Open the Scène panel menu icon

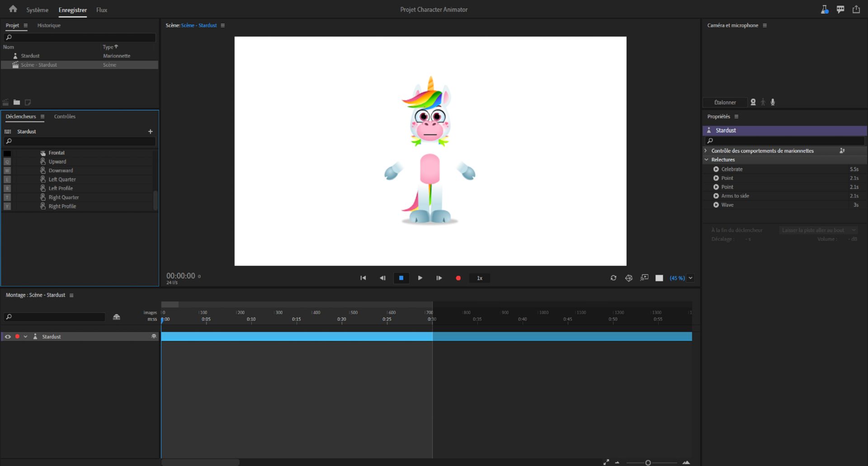(223, 25)
